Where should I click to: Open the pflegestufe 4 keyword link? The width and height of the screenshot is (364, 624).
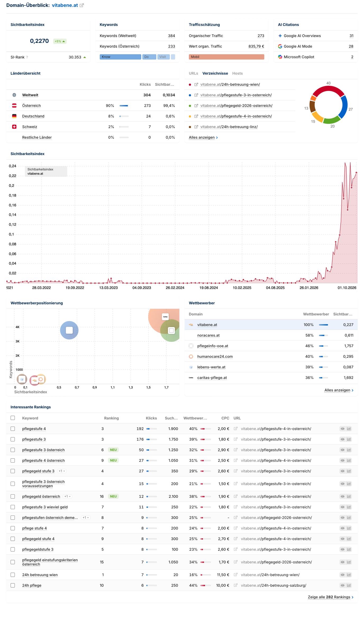click(x=34, y=429)
